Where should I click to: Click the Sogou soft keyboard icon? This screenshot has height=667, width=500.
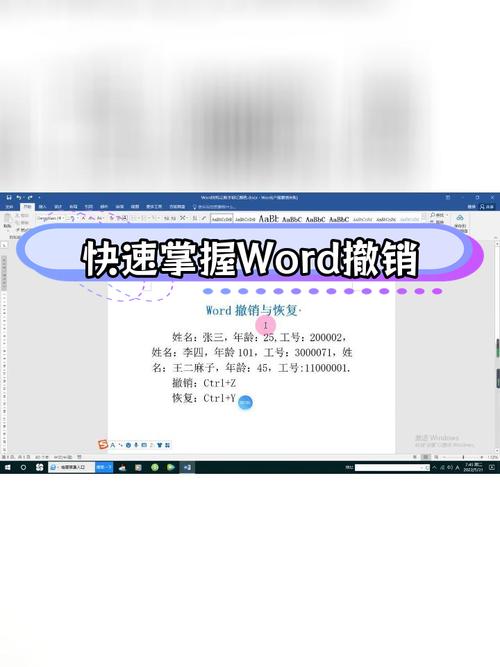click(x=144, y=445)
